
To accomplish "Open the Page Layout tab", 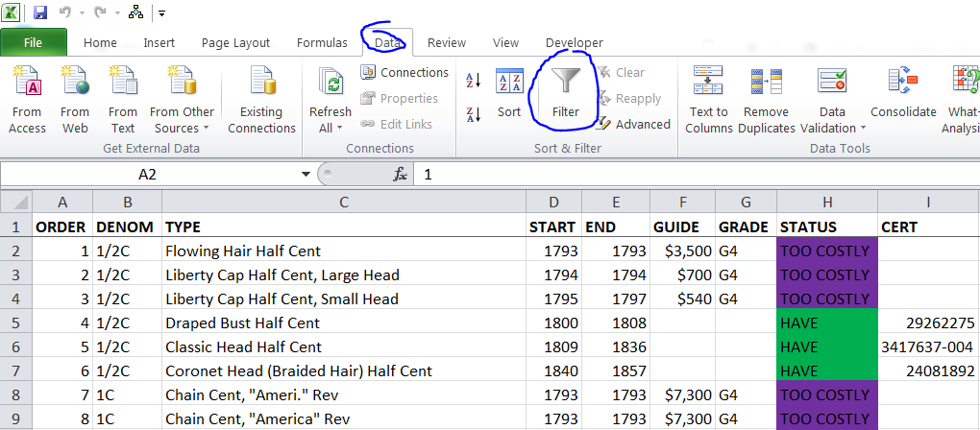I will tap(235, 42).
